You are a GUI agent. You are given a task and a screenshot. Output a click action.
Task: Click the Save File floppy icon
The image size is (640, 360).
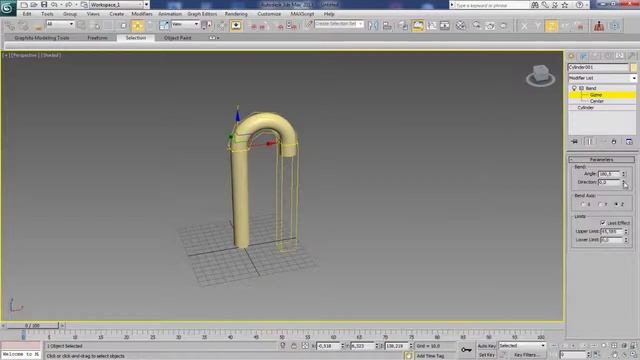pos(44,5)
